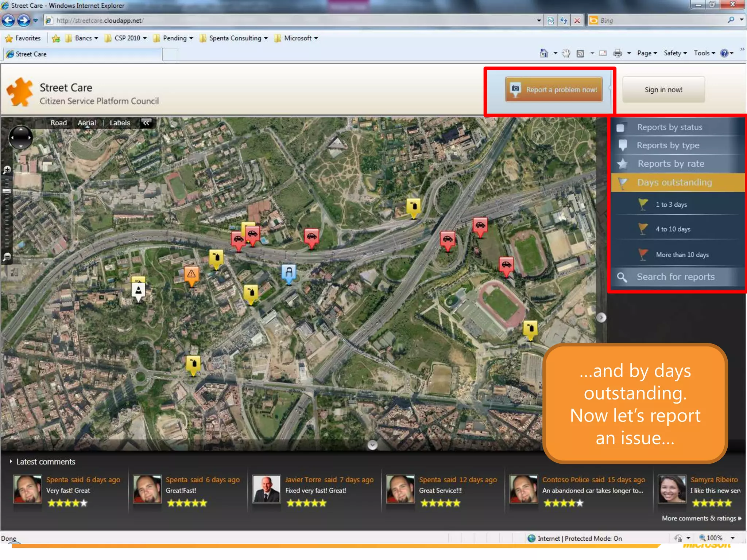The image size is (747, 560).
Task: Click Internet Explorer's Home icon
Action: [543, 53]
